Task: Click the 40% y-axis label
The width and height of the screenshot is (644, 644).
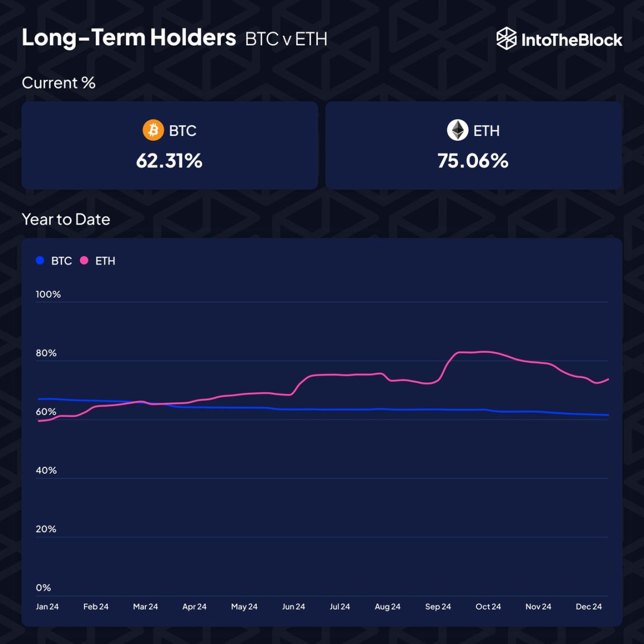Action: 46,470
